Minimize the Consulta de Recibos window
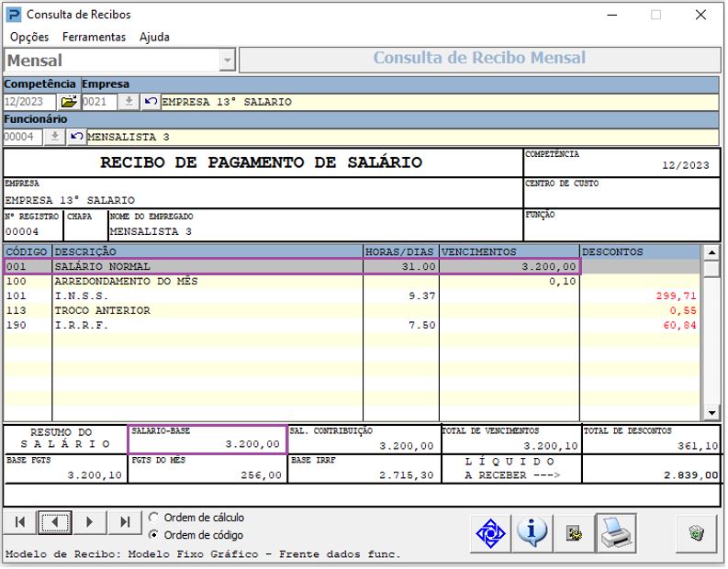Screen dimensions: 728x569 coord(612,15)
